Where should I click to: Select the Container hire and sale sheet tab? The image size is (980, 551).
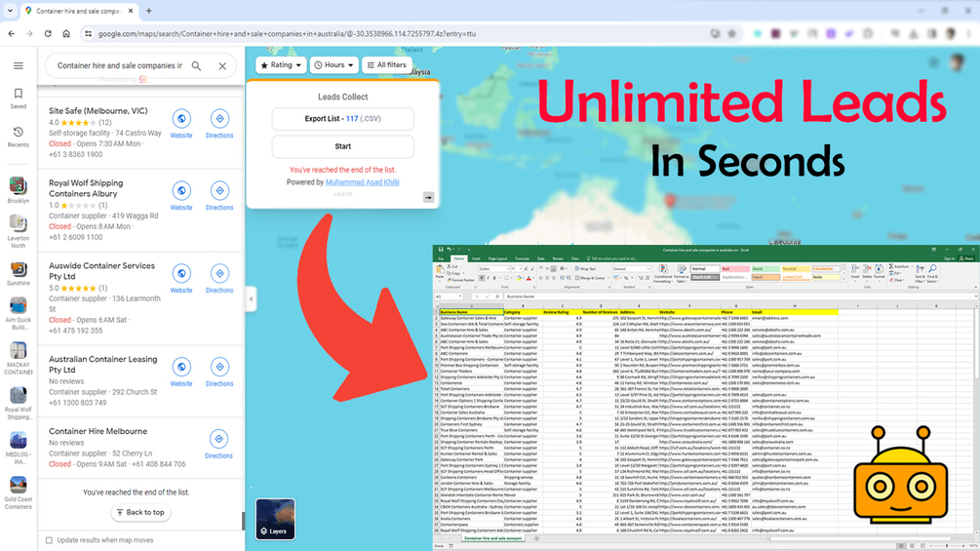[x=493, y=538]
